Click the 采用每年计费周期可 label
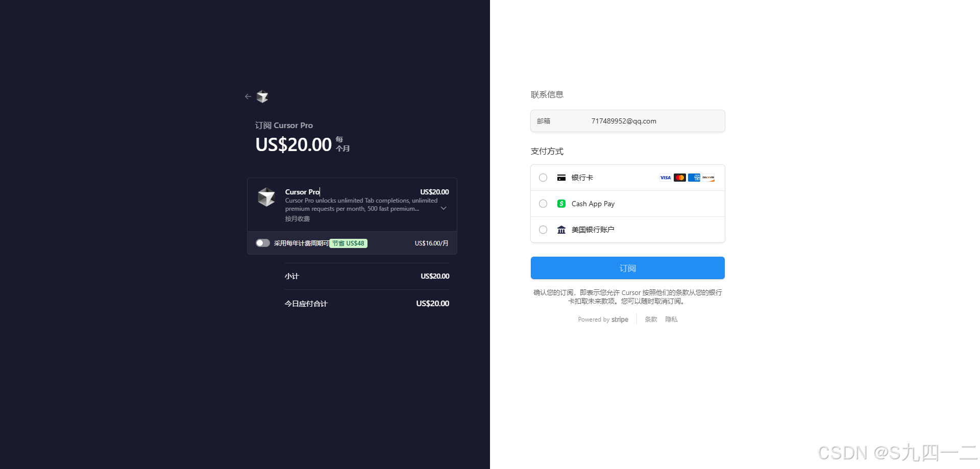Viewport: 980px width, 469px height. click(301, 243)
